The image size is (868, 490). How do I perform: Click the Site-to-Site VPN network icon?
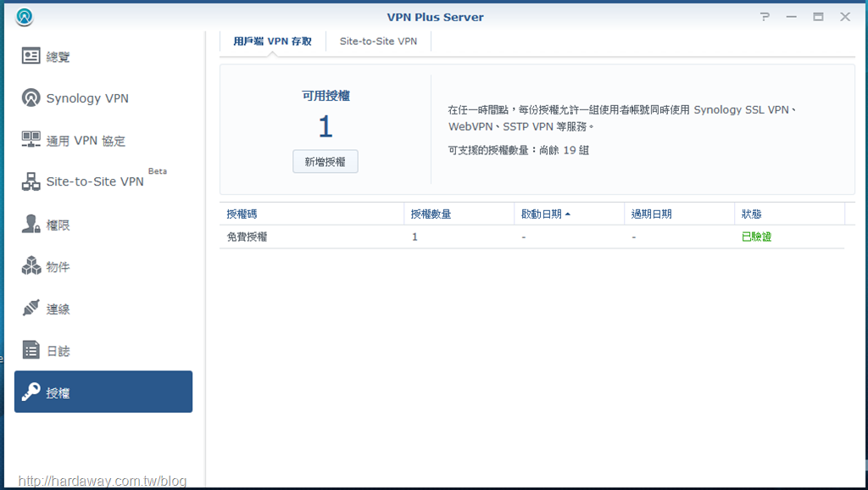31,181
